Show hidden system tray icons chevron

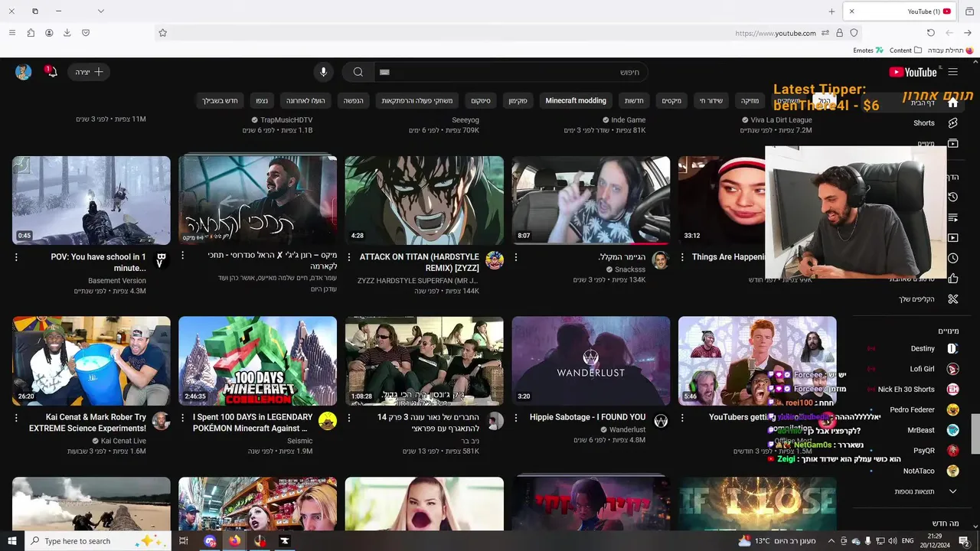(831, 540)
